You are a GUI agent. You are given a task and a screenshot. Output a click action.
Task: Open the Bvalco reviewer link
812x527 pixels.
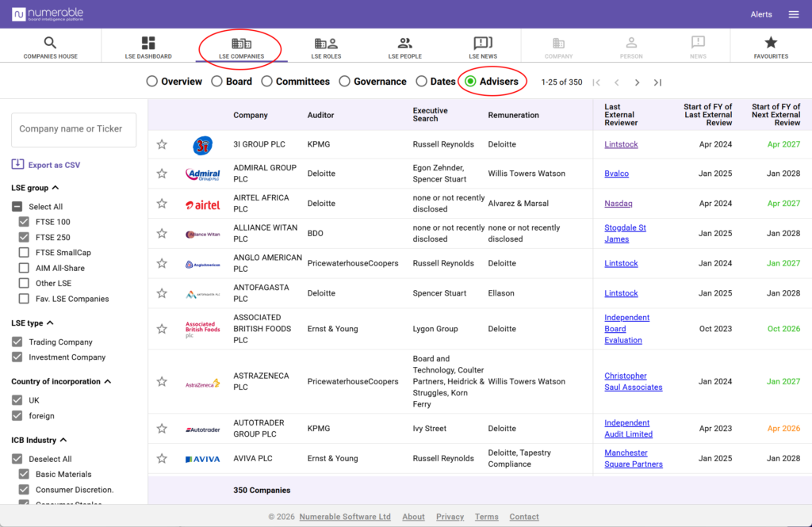point(616,174)
